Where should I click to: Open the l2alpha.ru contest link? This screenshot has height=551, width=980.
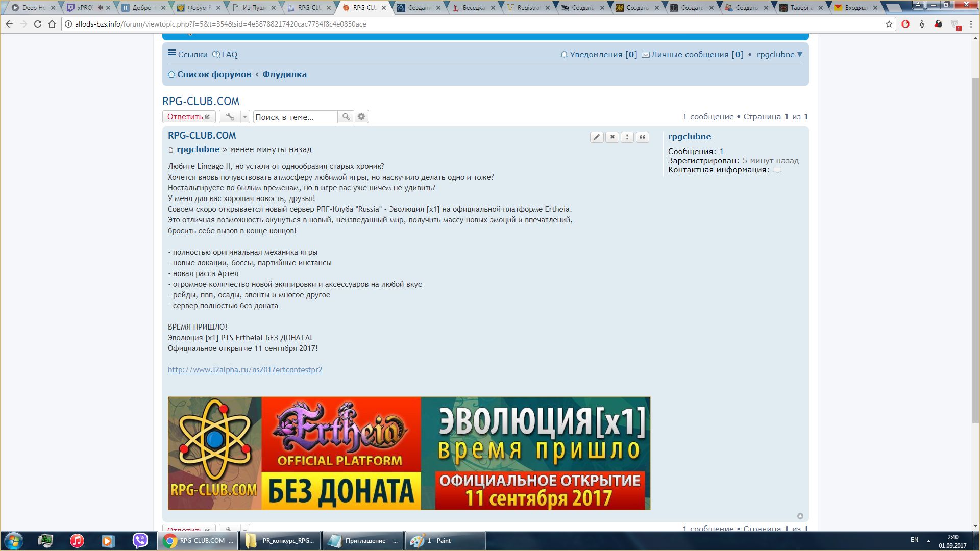tap(245, 370)
